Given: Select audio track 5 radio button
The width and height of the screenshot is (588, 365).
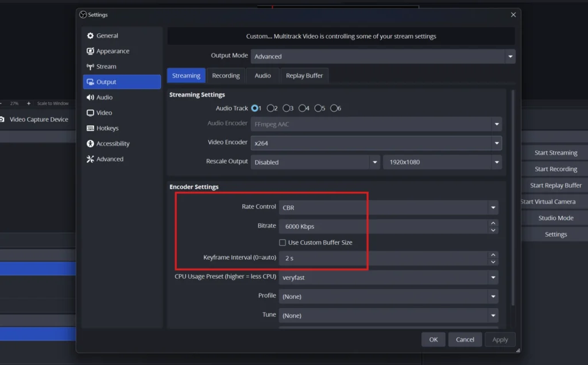Looking at the screenshot, I should click(x=318, y=108).
